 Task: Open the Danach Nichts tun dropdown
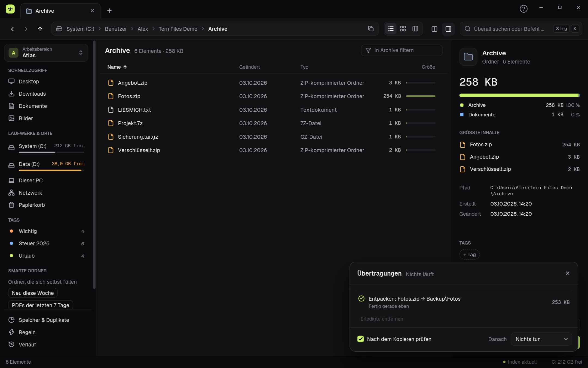tap(541, 339)
